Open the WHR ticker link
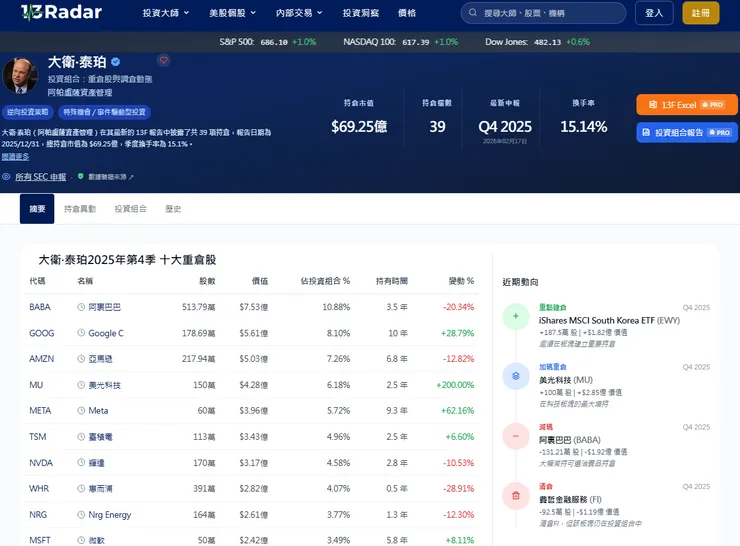This screenshot has height=546, width=740. coord(39,489)
